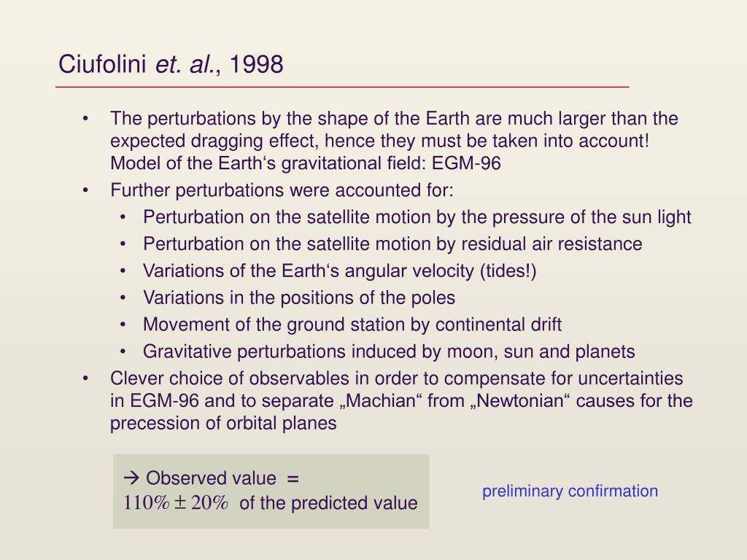
Task: Click the 110% ± 20% formula text
Action: 175,503
